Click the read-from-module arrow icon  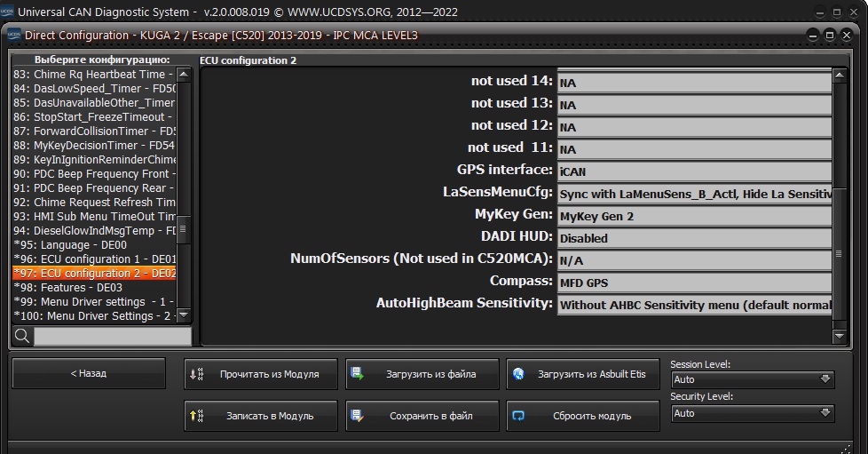coord(197,374)
